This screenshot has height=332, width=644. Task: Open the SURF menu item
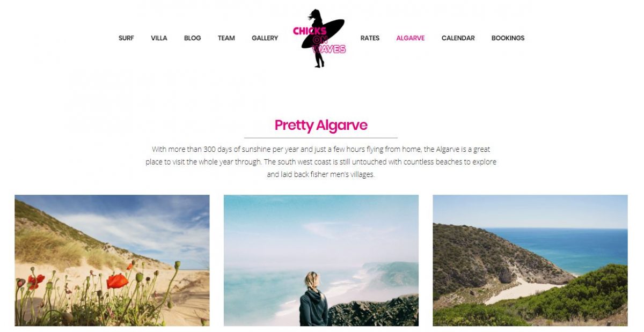126,38
